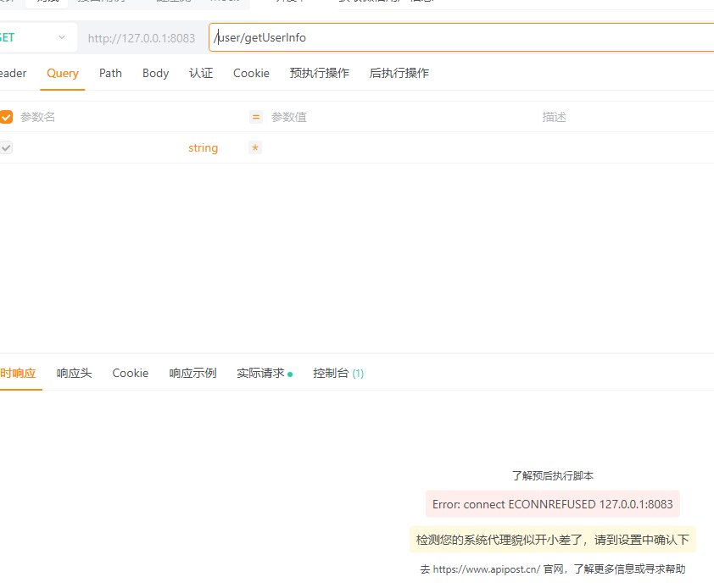Click the /user/getUserInfo URL input field
The height and width of the screenshot is (588, 714).
pos(461,37)
